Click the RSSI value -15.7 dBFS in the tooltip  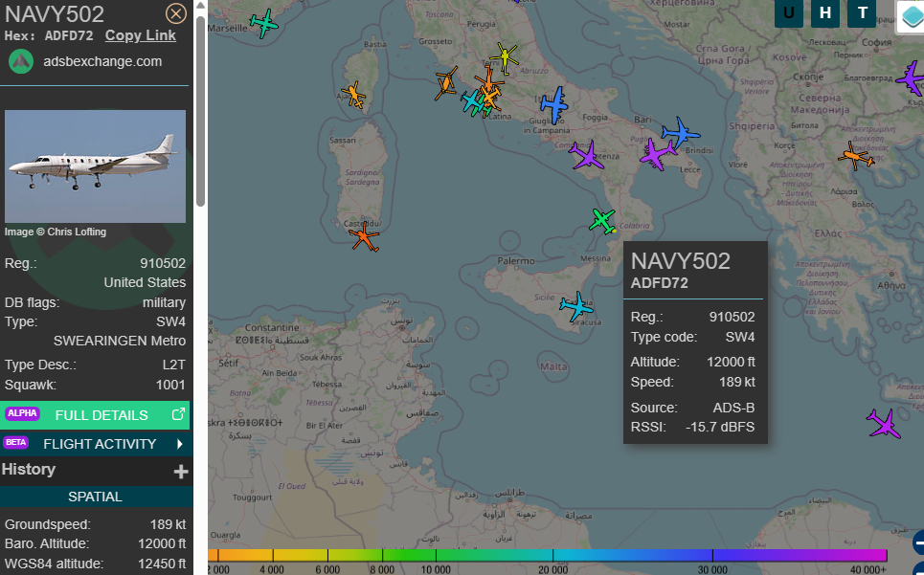[x=720, y=427]
